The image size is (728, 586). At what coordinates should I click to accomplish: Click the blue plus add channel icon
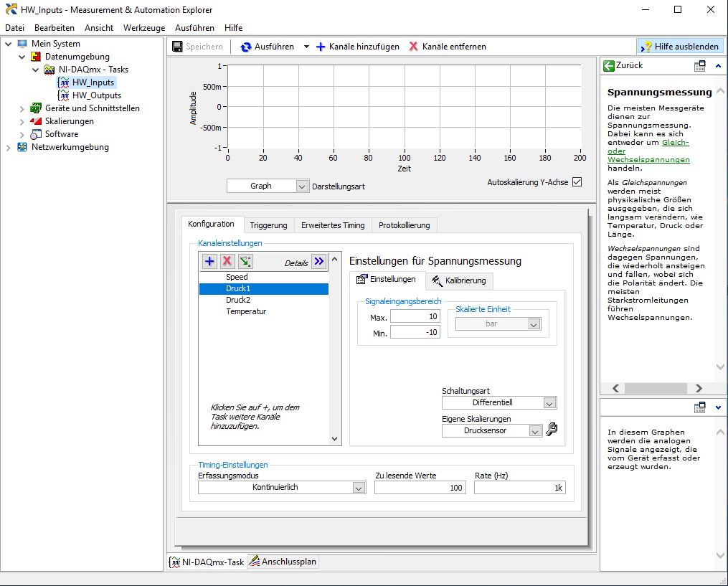[209, 262]
